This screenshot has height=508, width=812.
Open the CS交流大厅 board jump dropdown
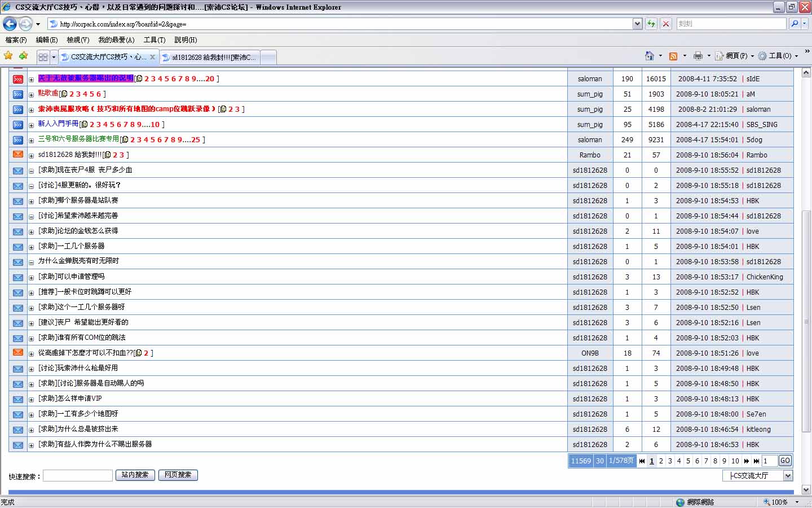click(788, 476)
